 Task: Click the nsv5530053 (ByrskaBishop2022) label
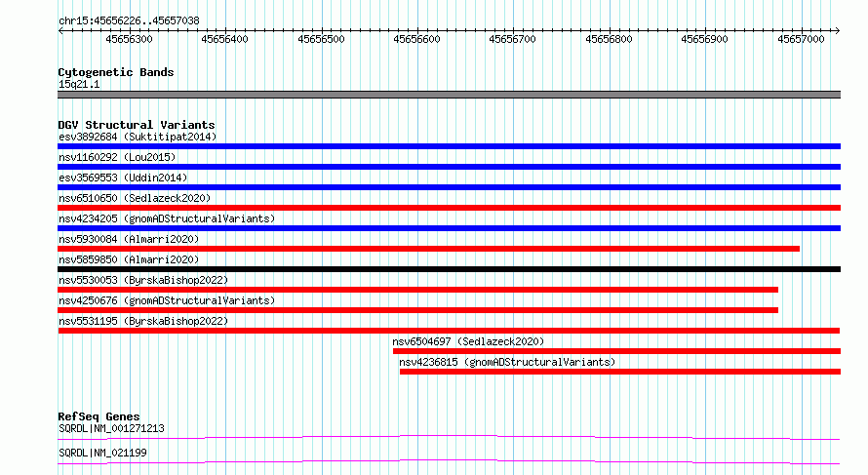[143, 280]
